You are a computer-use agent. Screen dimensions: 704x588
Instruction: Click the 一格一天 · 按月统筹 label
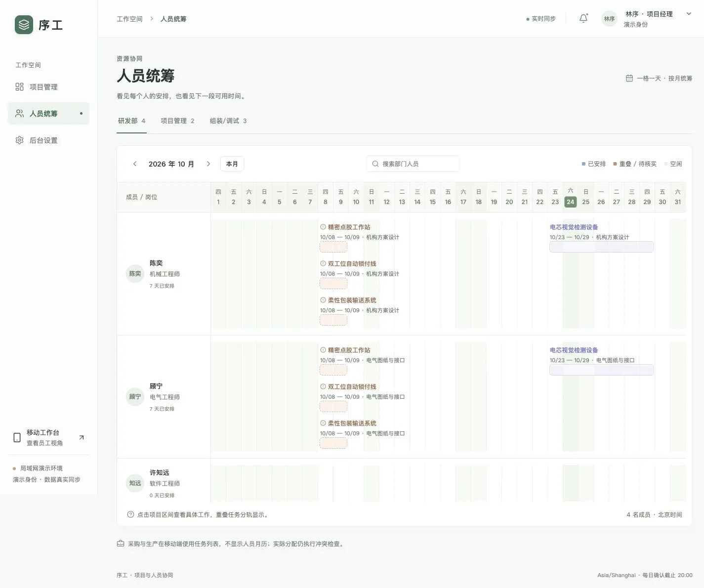664,79
